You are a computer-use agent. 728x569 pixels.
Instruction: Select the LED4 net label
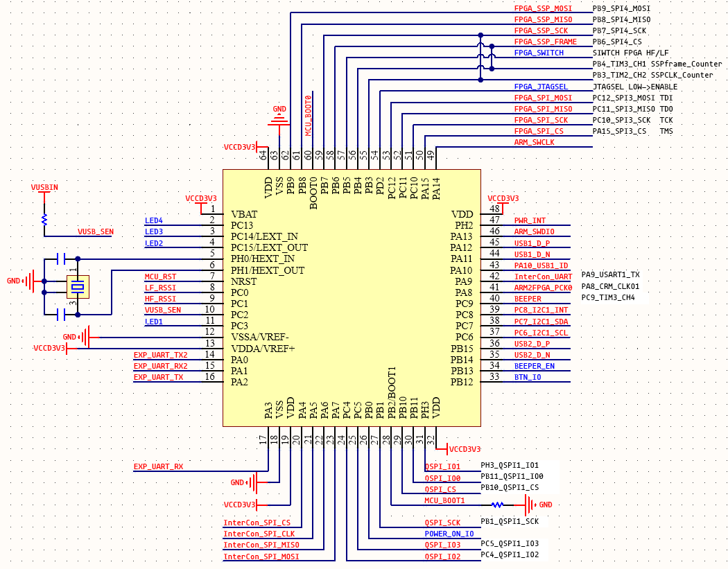154,220
